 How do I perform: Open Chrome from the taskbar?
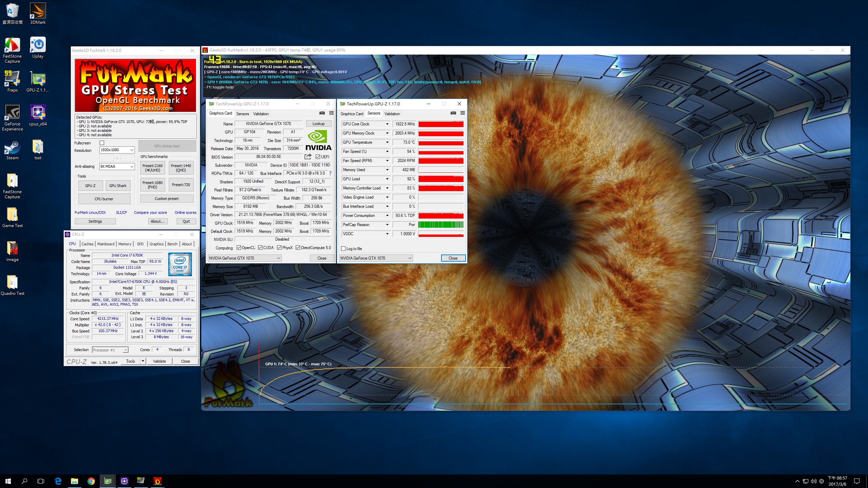91,481
